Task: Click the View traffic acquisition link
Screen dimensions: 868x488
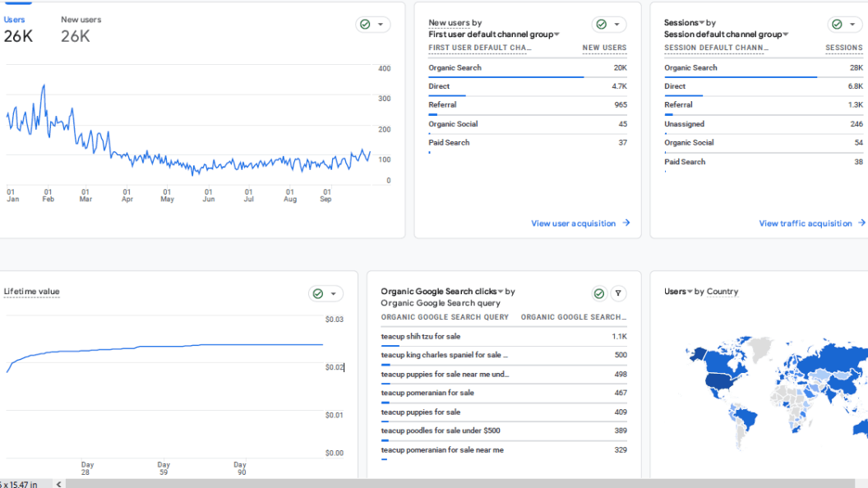Action: (806, 223)
